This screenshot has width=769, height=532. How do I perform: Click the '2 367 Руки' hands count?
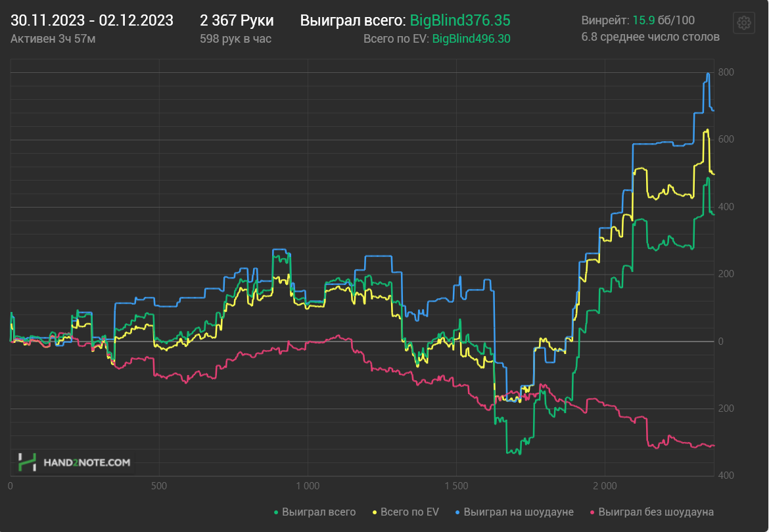pos(237,20)
